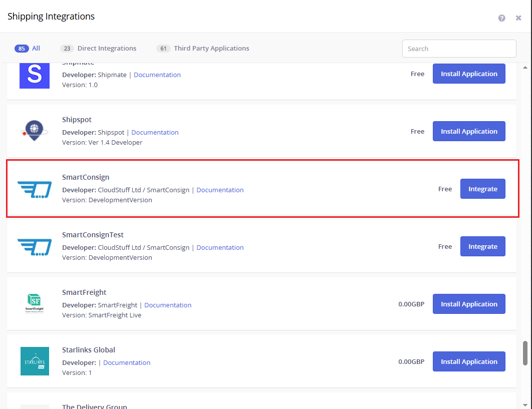
Task: Click the Free price of SmartConsign
Action: click(x=445, y=189)
